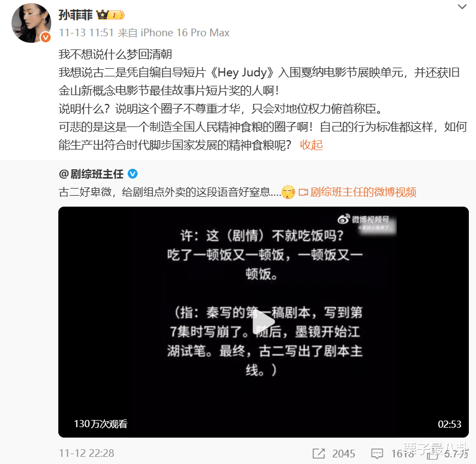Screen dimensions: 476x464
Task: Open the 11-12 22:28 timestamp
Action: tap(86, 453)
